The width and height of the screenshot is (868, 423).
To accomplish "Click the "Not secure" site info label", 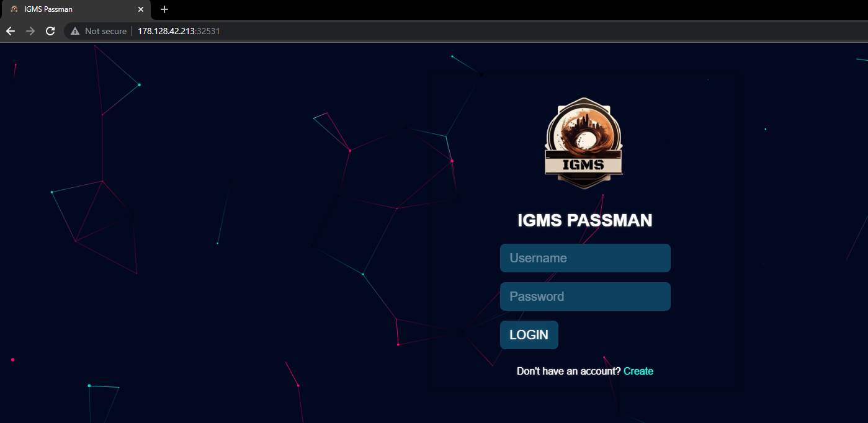I will coord(105,31).
